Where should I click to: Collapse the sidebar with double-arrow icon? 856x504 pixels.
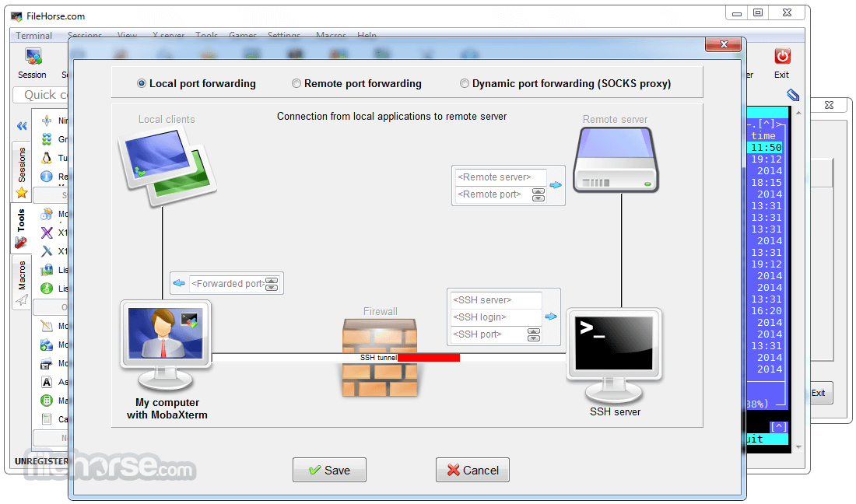(x=22, y=126)
